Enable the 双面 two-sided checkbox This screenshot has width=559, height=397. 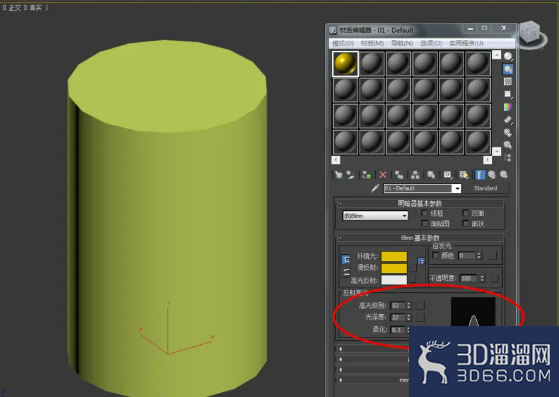465,213
